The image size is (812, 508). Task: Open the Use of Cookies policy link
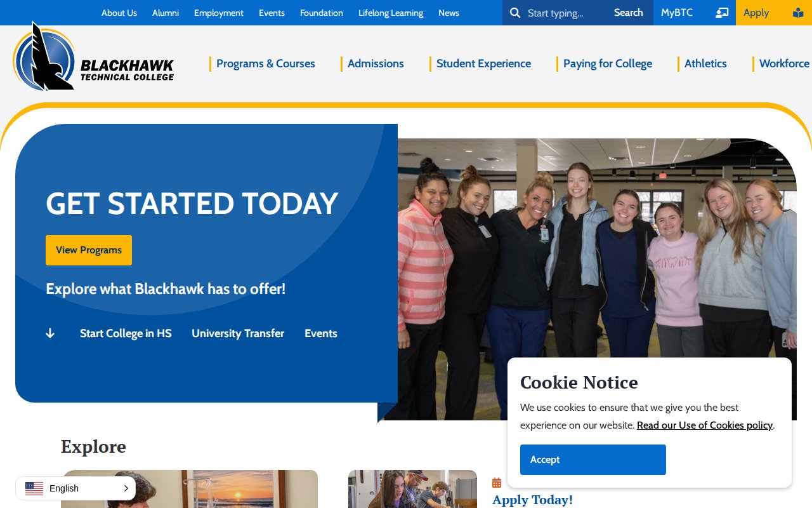[x=705, y=425]
